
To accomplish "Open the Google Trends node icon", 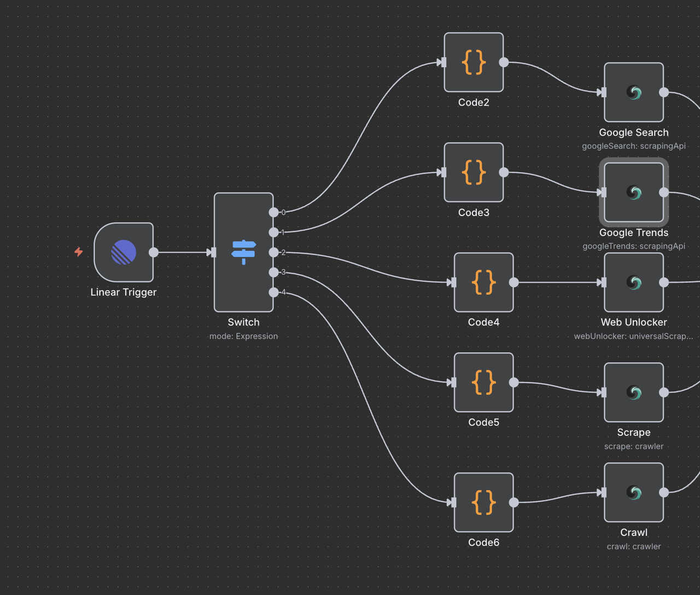I will tap(634, 192).
